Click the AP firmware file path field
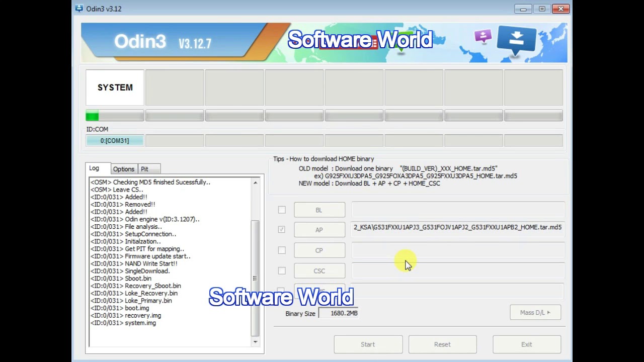Screen dimensions: 644x362 click(458, 229)
